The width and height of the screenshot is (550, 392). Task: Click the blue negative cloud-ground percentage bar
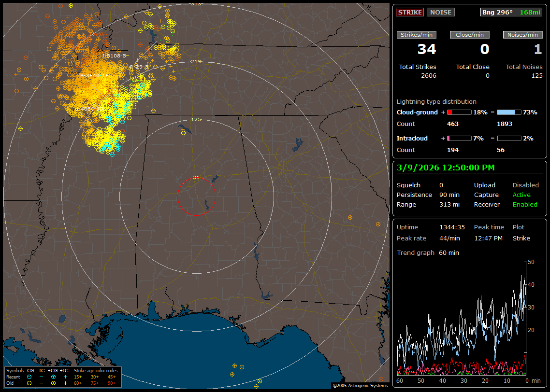tap(509, 112)
